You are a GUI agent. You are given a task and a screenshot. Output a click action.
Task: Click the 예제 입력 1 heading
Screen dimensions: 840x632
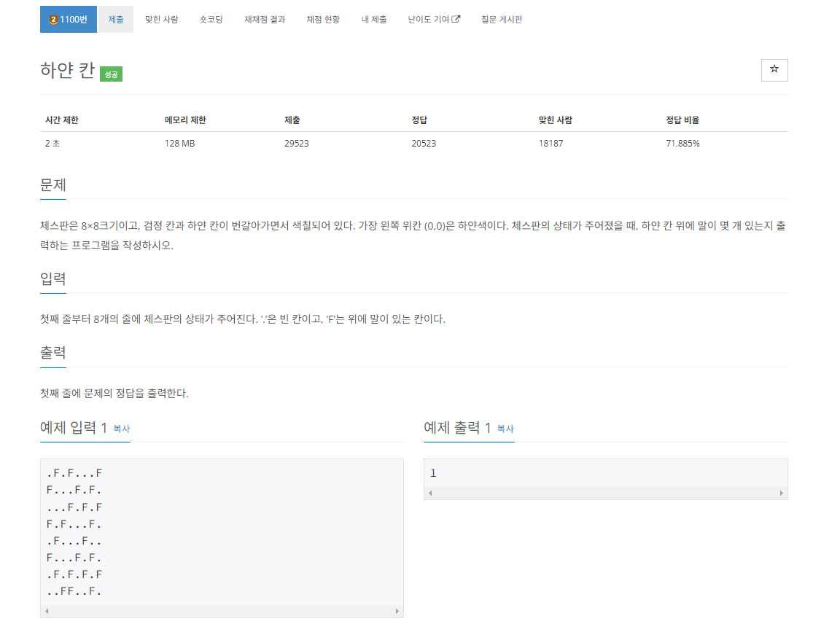(x=74, y=428)
